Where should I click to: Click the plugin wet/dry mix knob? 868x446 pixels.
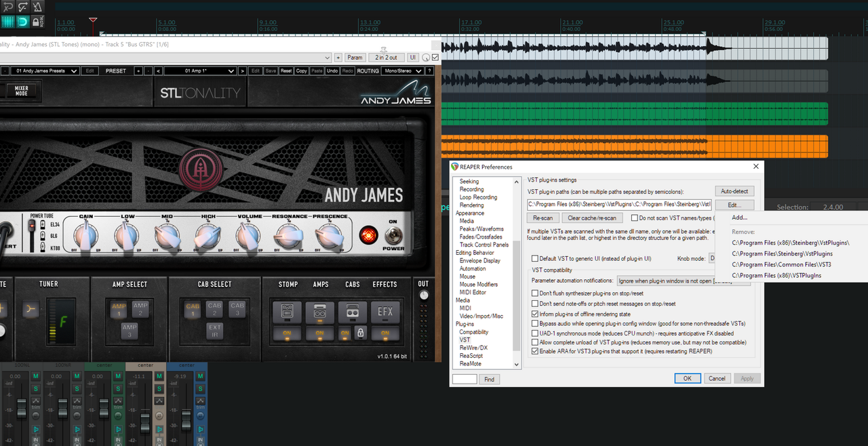[426, 58]
